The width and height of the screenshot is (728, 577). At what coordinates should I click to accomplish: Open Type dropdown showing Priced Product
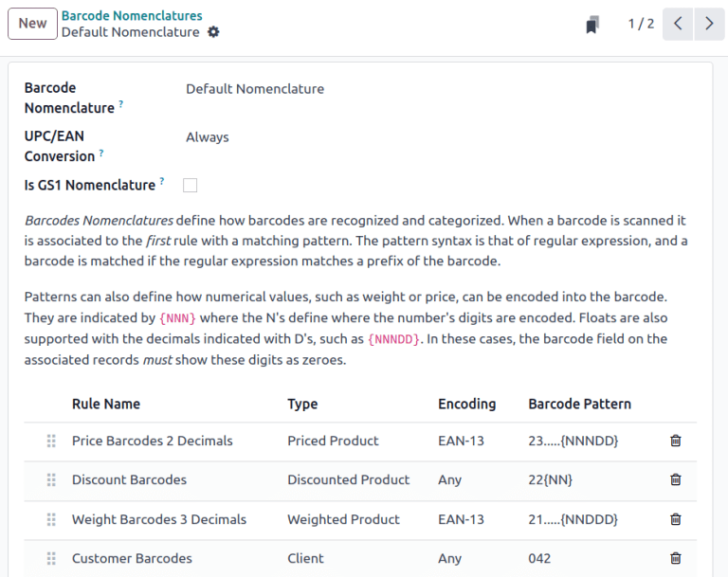click(333, 441)
